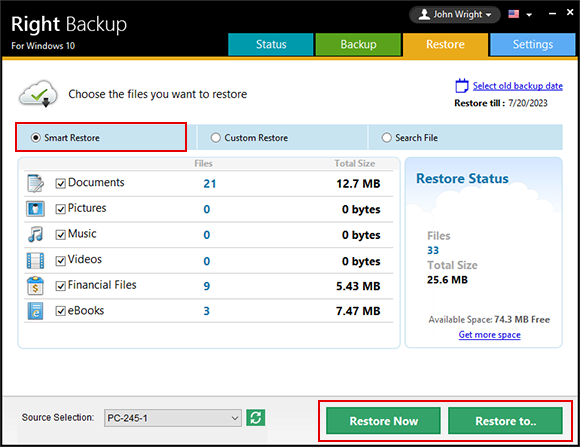Image resolution: width=580 pixels, height=447 pixels.
Task: Click the Get more space link
Action: click(x=489, y=335)
